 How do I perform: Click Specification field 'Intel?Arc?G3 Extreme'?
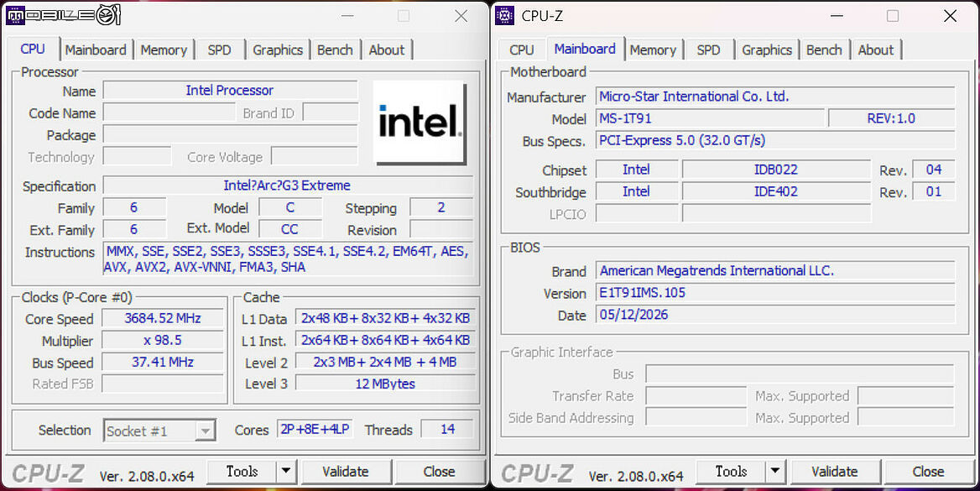pyautogui.click(x=288, y=185)
